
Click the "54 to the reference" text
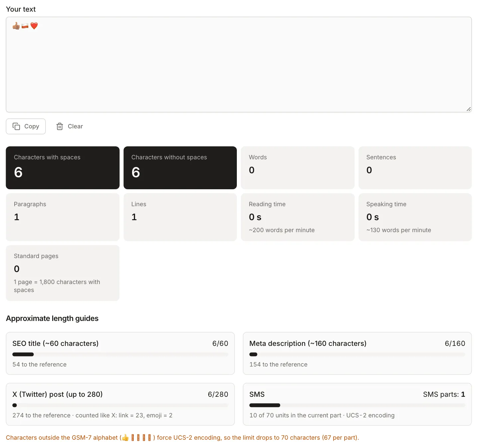40,365
